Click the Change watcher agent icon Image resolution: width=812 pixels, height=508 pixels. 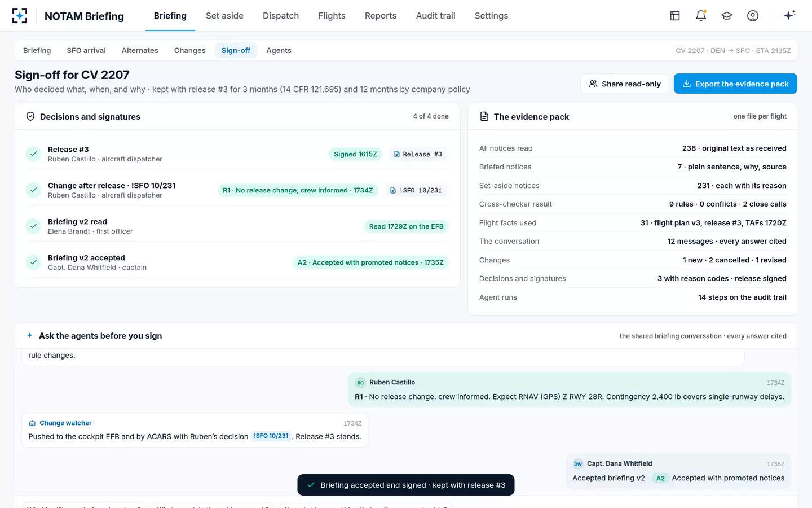[x=33, y=423]
